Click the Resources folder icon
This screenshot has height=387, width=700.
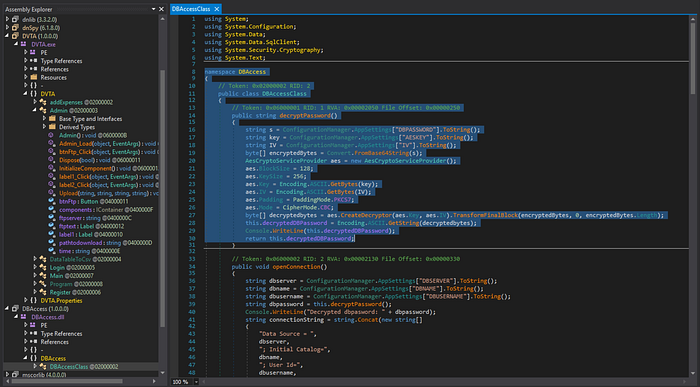(33, 77)
